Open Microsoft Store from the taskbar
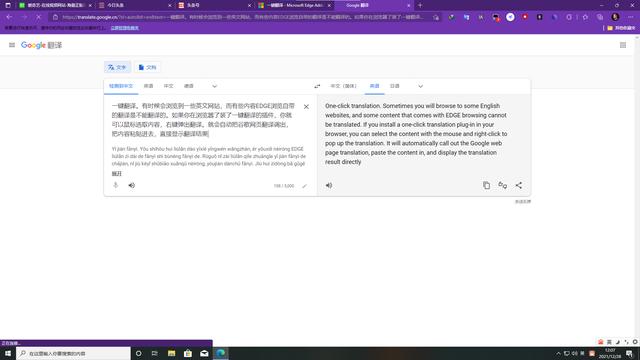 click(x=188, y=353)
